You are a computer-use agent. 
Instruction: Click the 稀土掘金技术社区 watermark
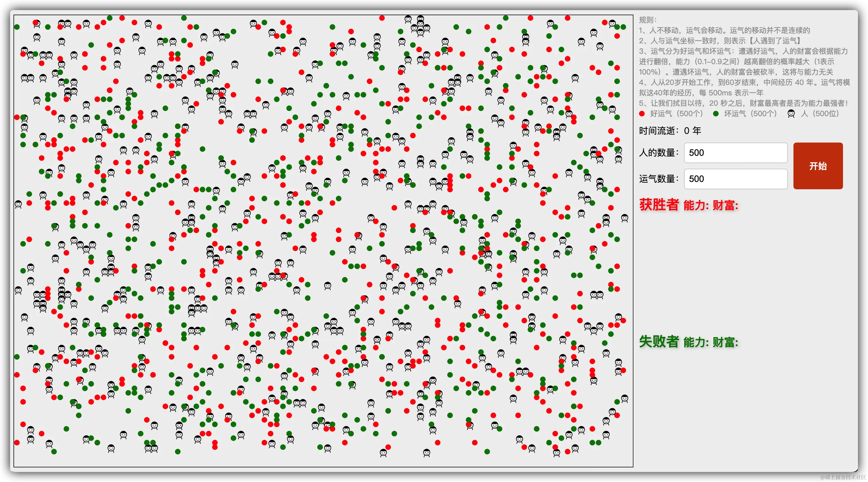842,477
